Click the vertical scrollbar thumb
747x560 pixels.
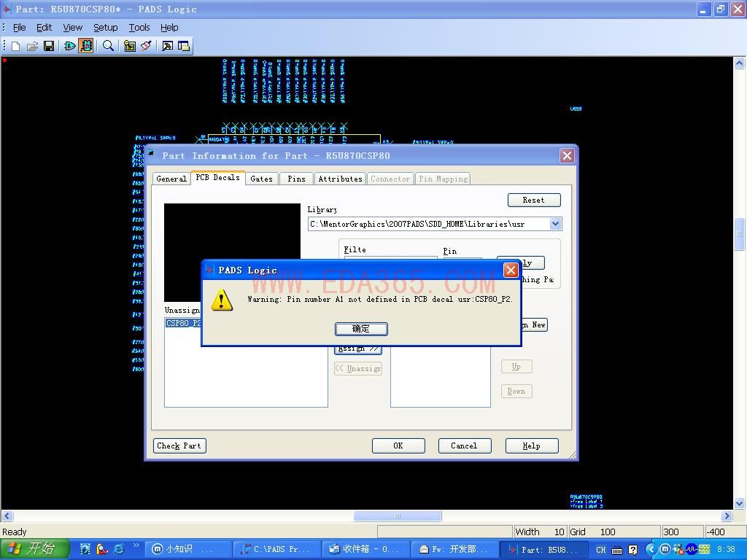click(x=740, y=233)
